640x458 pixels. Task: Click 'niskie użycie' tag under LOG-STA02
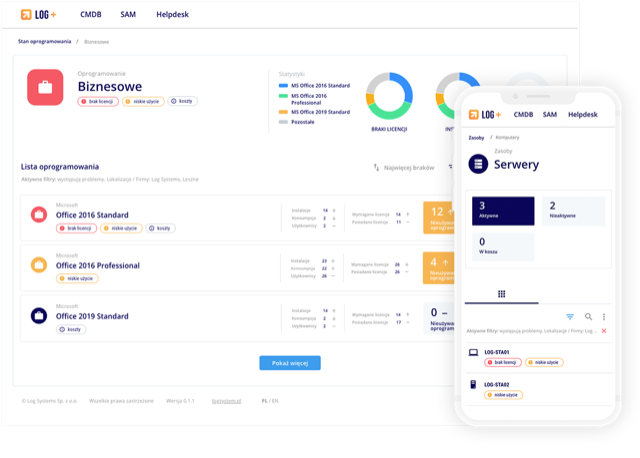point(503,395)
